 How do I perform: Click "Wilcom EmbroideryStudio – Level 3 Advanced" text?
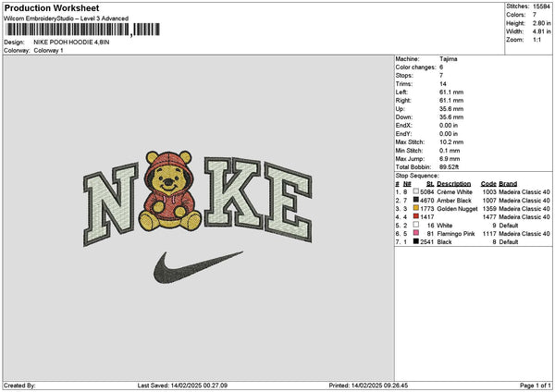point(66,18)
